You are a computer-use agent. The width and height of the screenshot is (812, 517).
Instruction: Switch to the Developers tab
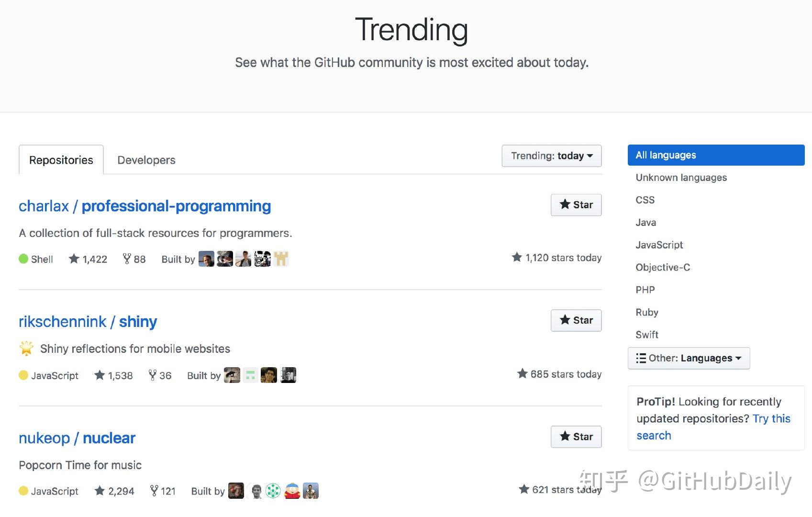146,160
